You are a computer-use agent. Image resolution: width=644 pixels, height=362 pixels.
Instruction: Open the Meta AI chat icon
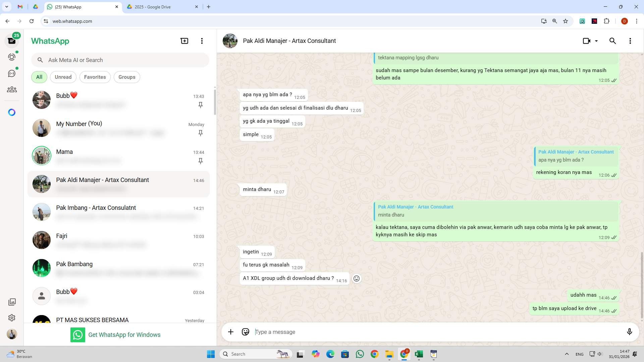(12, 112)
